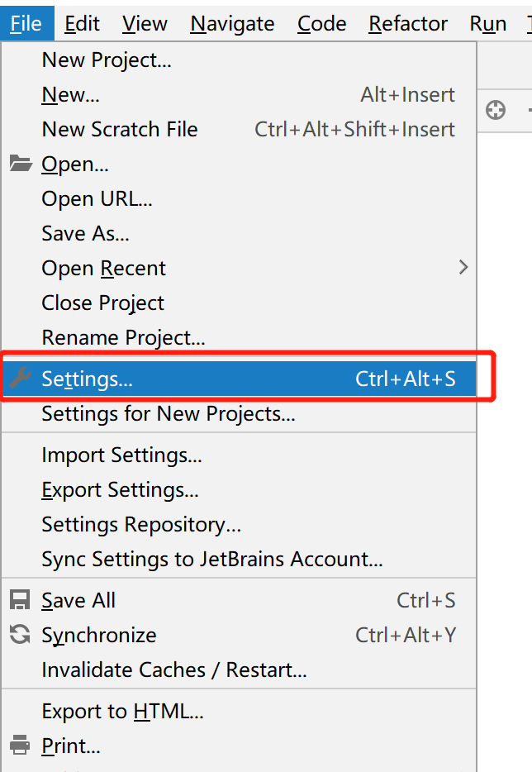Click the Synchronize refresh arrows icon
The height and width of the screenshot is (772, 532).
pyautogui.click(x=20, y=634)
